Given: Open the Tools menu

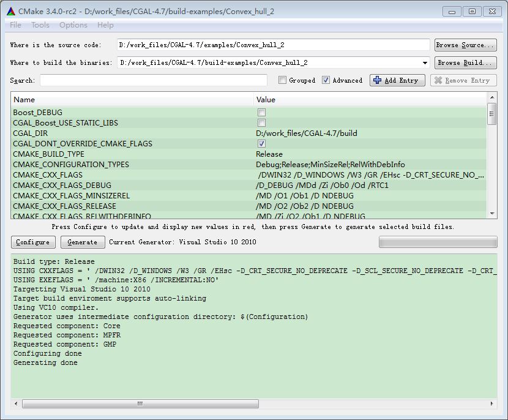Looking at the screenshot, I should [x=40, y=25].
